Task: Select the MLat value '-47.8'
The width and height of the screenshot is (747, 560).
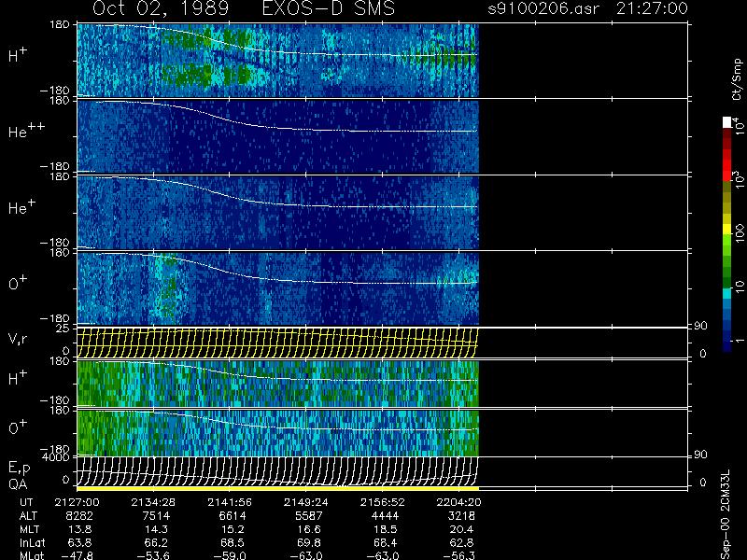Action: (78, 555)
